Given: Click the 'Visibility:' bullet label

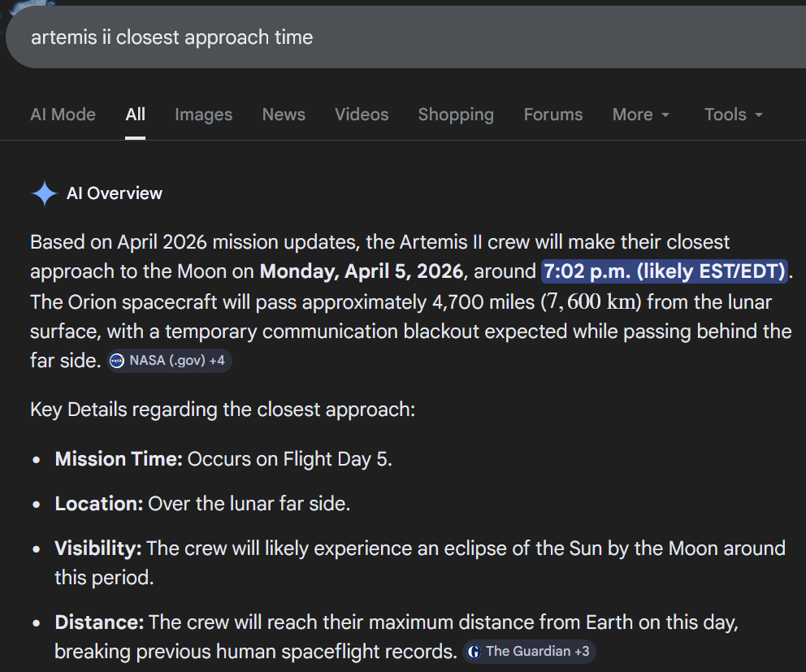Looking at the screenshot, I should 98,548.
